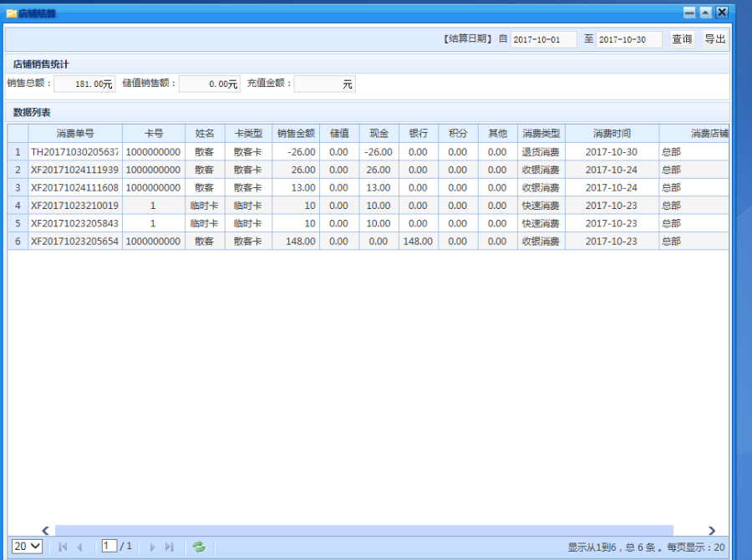Sort by the 消费店铺 column header

click(694, 134)
